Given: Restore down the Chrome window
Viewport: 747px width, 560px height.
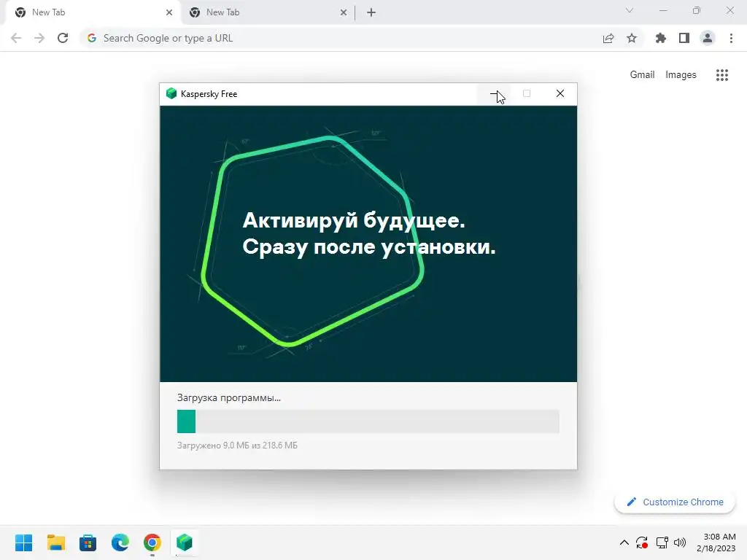Looking at the screenshot, I should tap(697, 10).
